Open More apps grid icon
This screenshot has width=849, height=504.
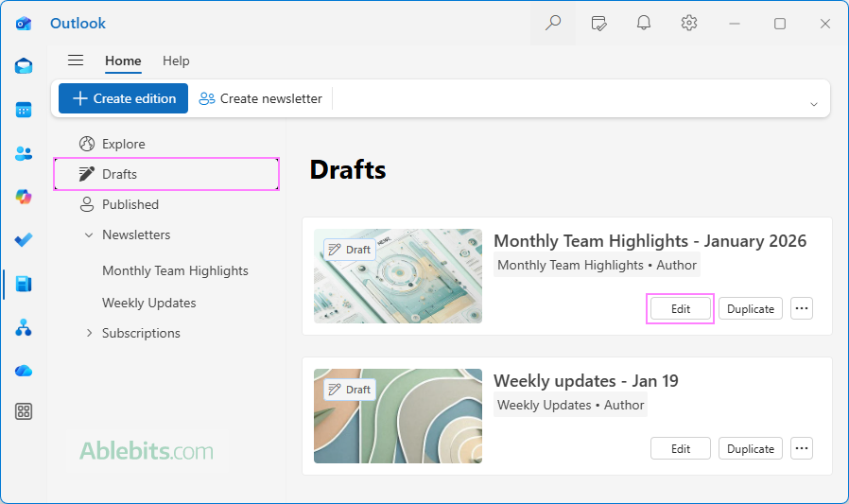point(24,411)
